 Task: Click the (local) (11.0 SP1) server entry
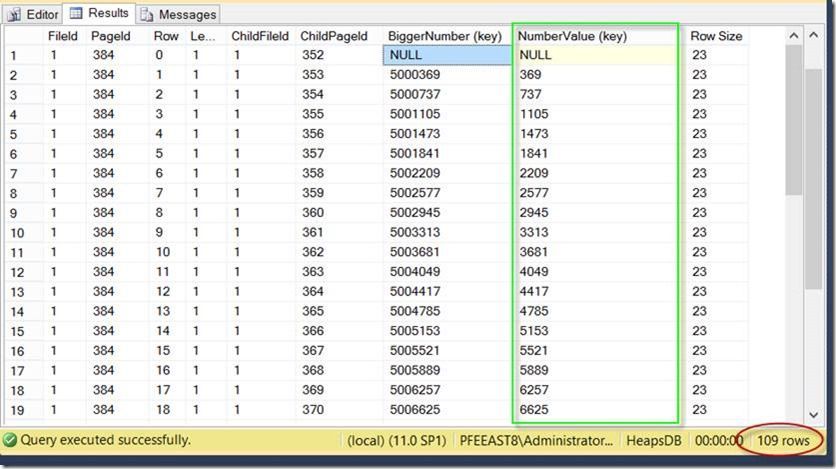coord(397,441)
